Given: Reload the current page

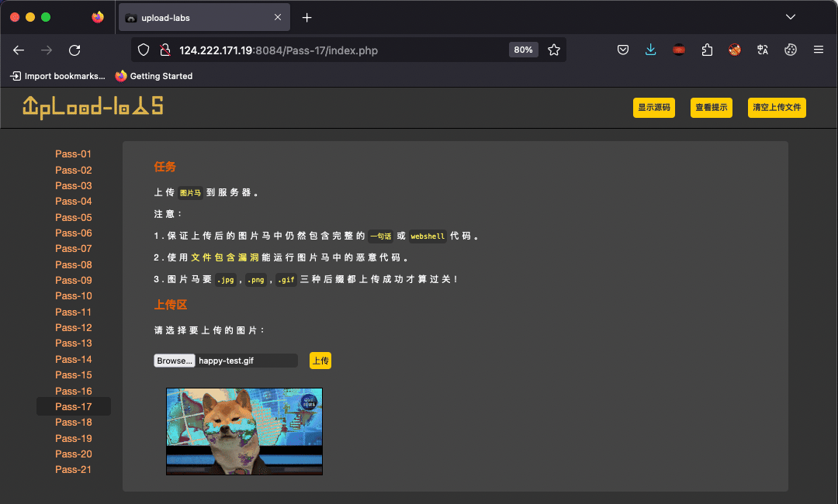Looking at the screenshot, I should [74, 50].
